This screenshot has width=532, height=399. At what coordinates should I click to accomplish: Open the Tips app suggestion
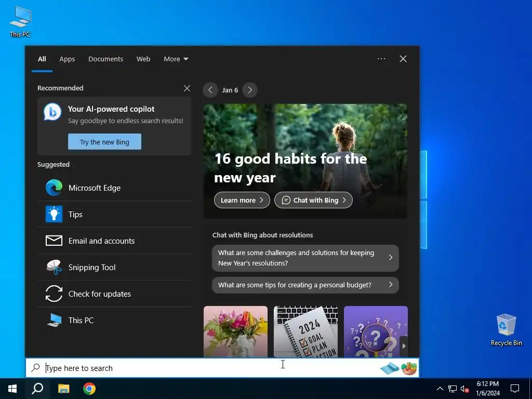pyautogui.click(x=114, y=215)
